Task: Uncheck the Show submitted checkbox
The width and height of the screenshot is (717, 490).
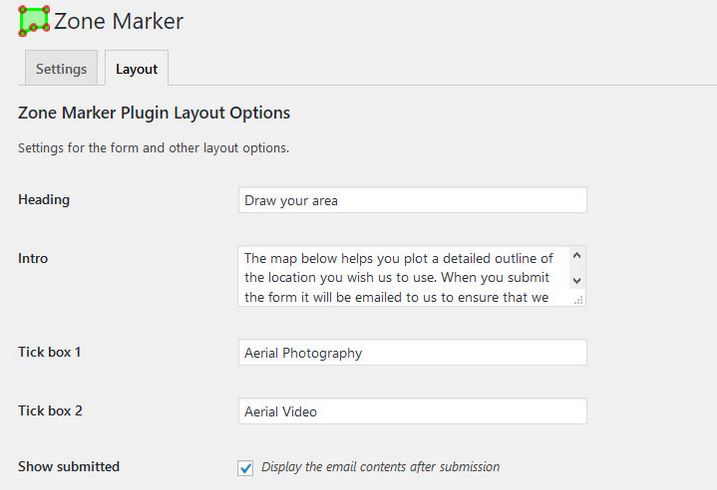Action: pos(246,468)
